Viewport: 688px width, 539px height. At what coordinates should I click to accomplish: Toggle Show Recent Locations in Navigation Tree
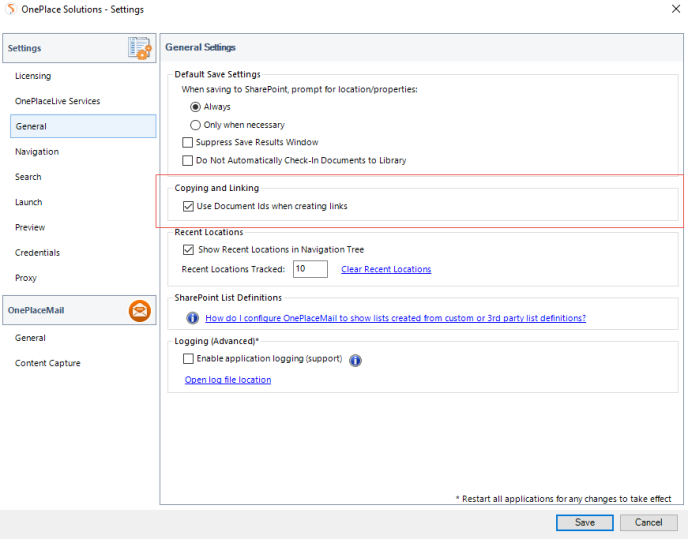(x=188, y=249)
